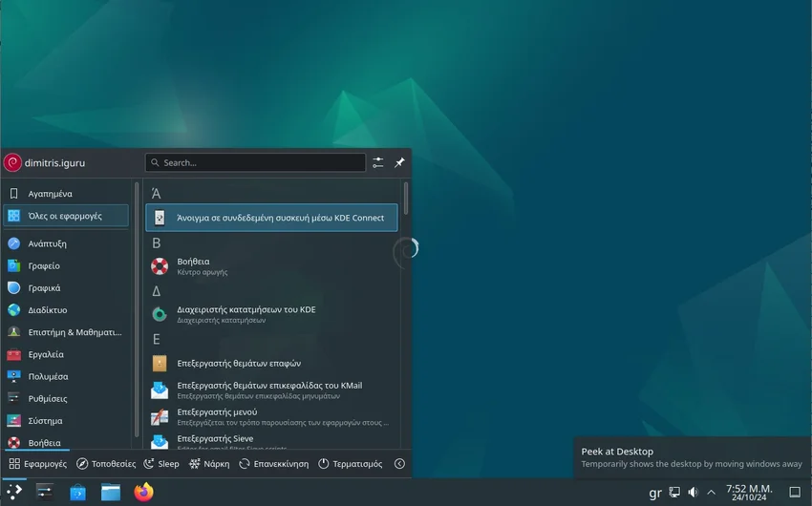Expand hidden system tray icons
812x506 pixels.
(712, 492)
